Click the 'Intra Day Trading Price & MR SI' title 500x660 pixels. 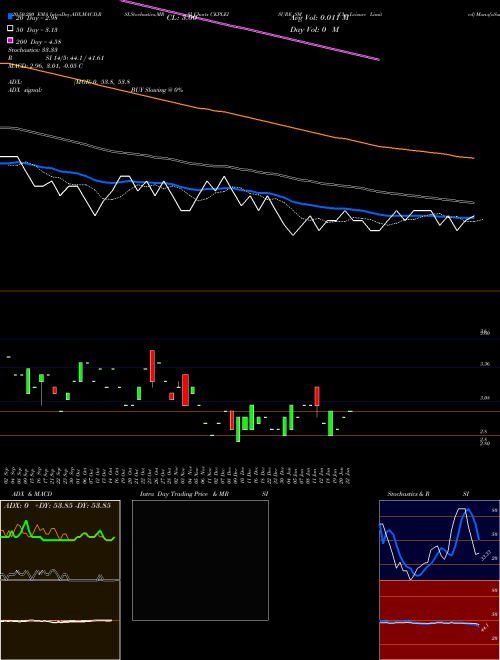point(204,494)
